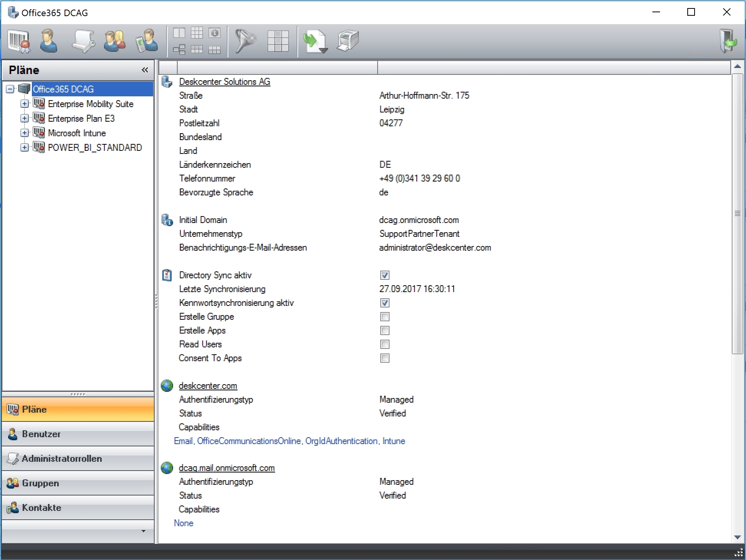Click the Deskcenter Solutions AG heading link

(224, 82)
